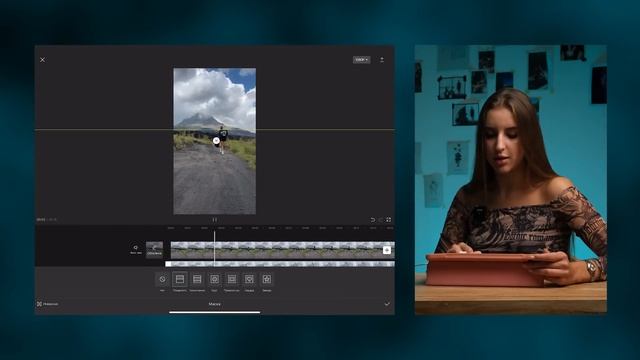Click the redo arrow icon
Viewport: 640px width, 360px height.
coord(380,220)
